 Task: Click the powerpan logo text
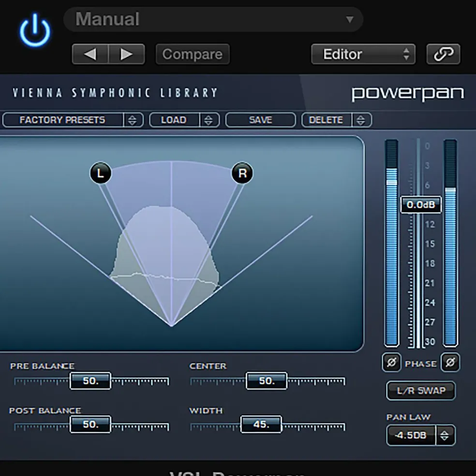(x=408, y=94)
